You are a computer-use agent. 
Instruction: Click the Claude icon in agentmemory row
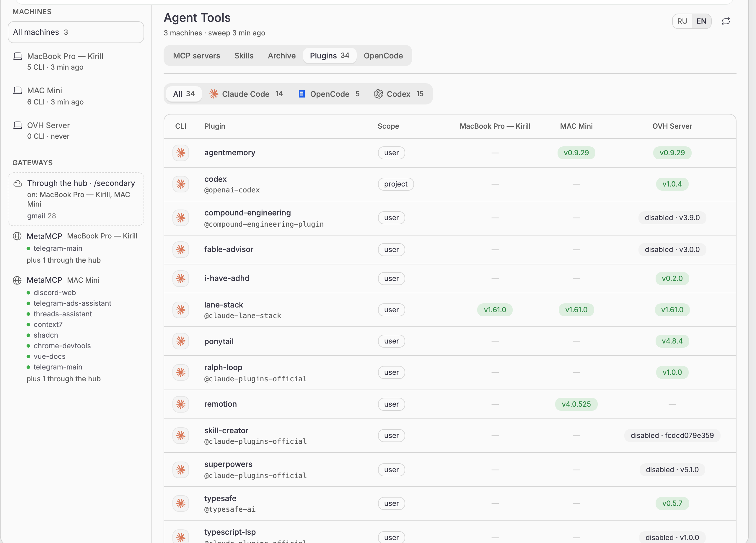click(181, 153)
